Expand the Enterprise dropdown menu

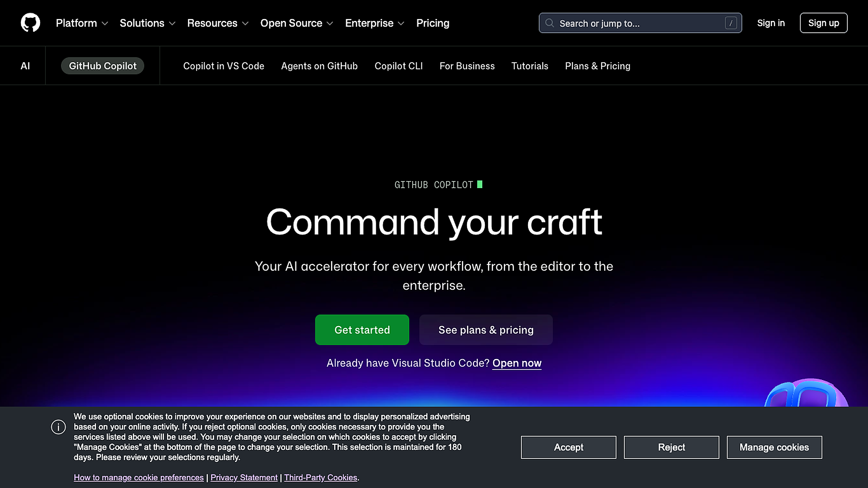[374, 23]
